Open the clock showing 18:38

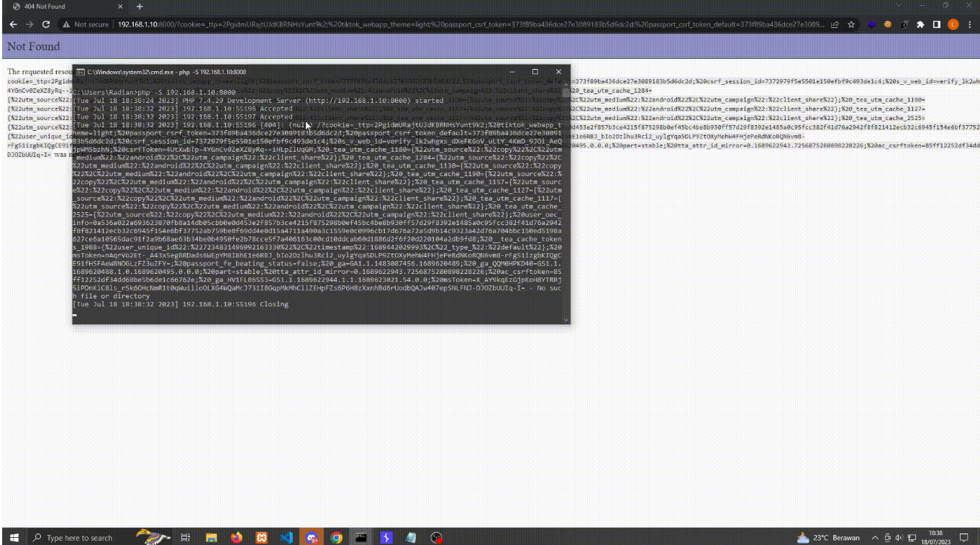(x=935, y=537)
